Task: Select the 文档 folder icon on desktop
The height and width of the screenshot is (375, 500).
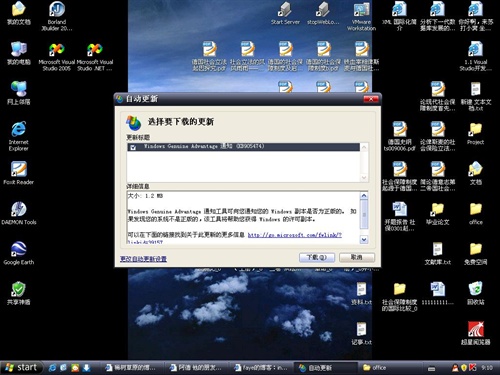Action: coord(476,173)
